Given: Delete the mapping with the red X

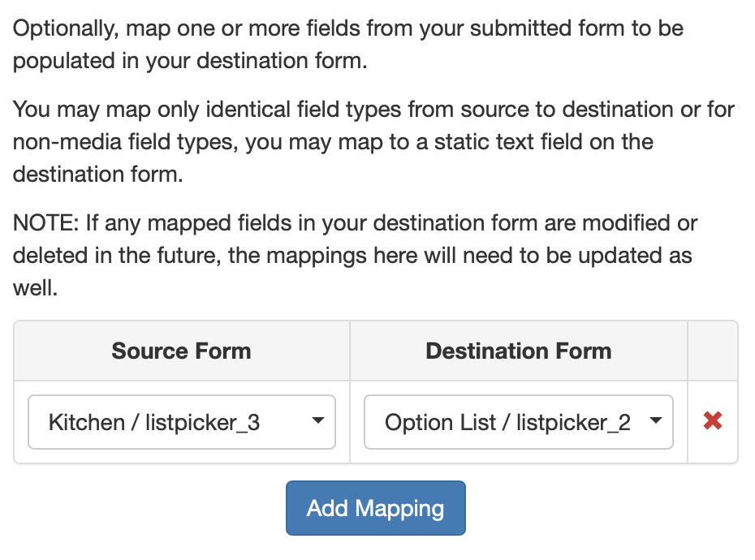Looking at the screenshot, I should [x=713, y=421].
